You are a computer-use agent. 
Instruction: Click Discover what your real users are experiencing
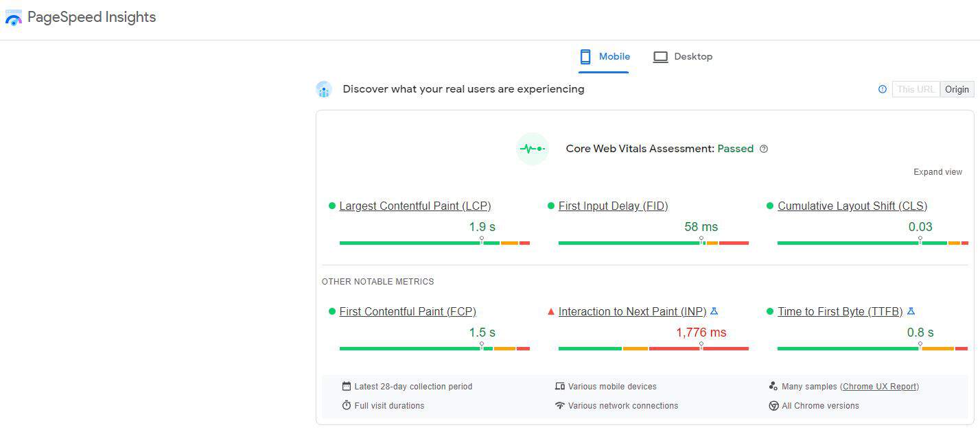pos(463,89)
